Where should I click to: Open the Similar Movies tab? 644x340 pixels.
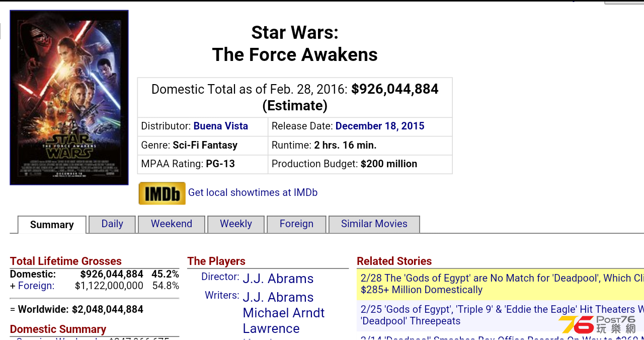374,224
